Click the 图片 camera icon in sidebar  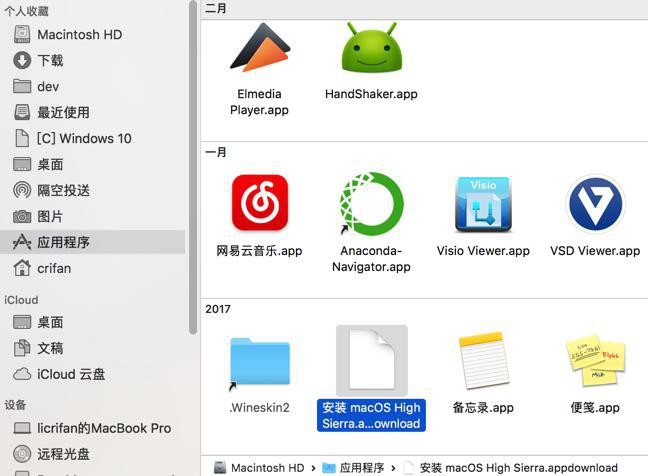(22, 216)
